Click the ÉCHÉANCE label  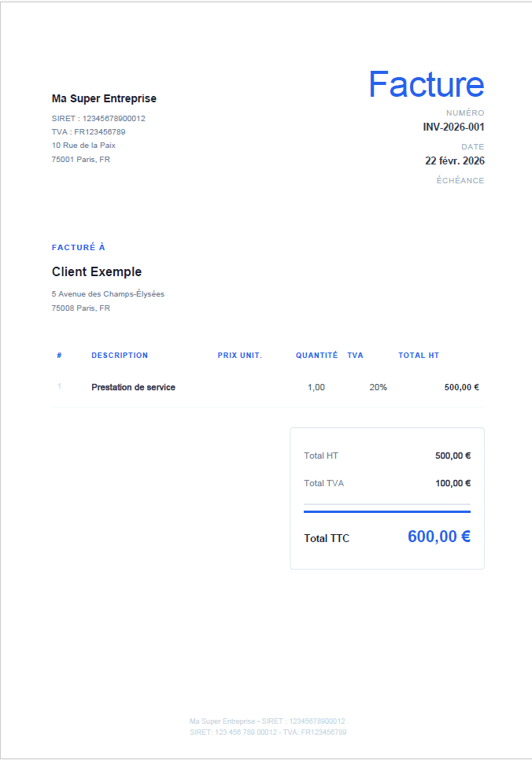tap(460, 181)
